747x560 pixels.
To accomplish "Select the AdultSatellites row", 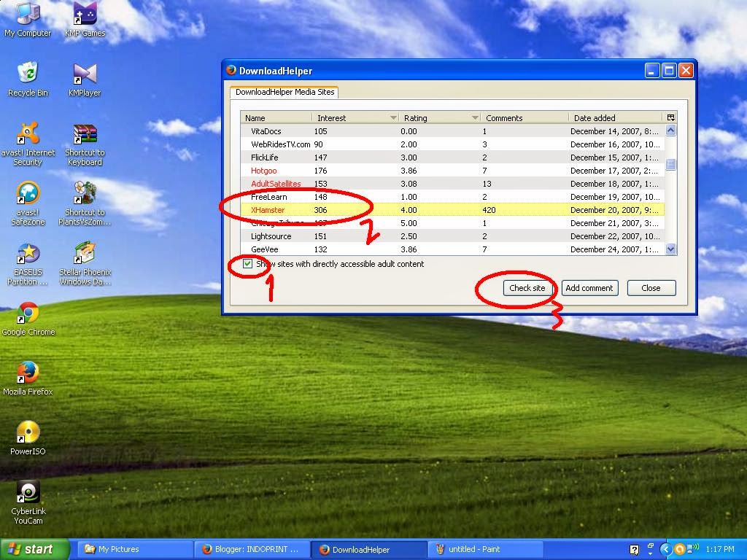I will tap(452, 183).
